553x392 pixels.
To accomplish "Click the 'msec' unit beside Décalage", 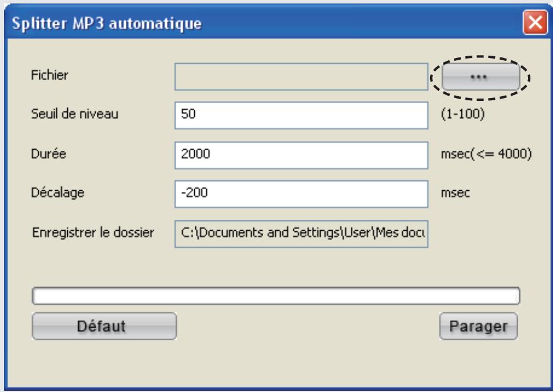I will (455, 193).
